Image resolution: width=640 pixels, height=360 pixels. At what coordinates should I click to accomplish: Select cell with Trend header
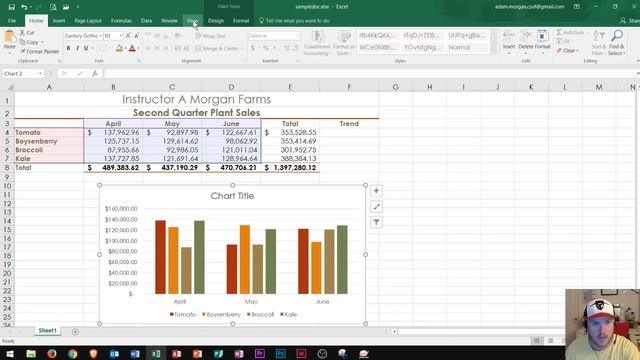[349, 124]
